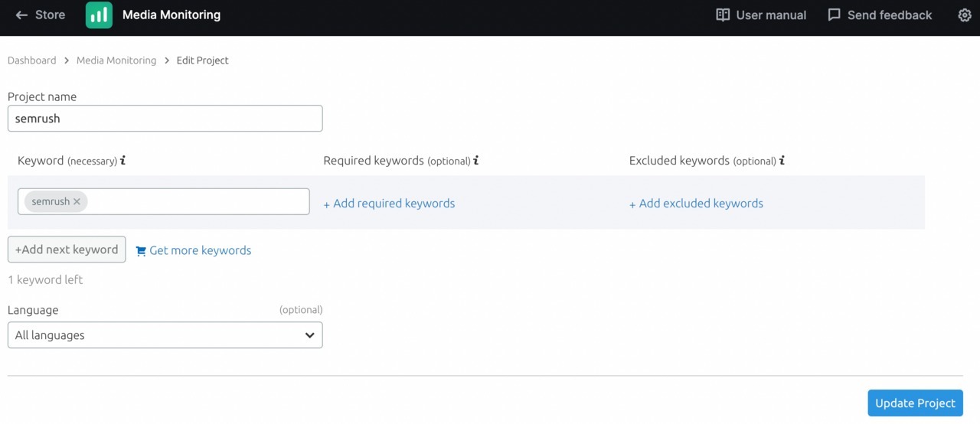Show info tooltip for Keyword (necessary)
This screenshot has height=424, width=980.
(123, 161)
